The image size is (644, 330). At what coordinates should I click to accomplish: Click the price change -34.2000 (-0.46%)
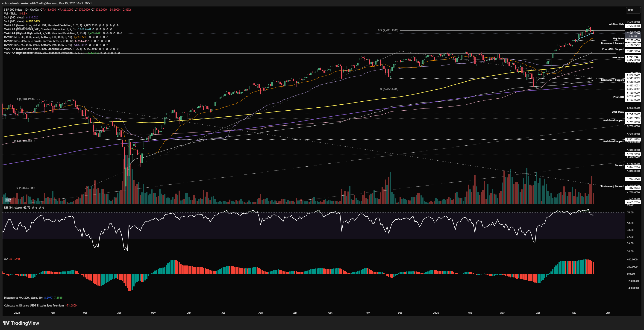tap(120, 9)
